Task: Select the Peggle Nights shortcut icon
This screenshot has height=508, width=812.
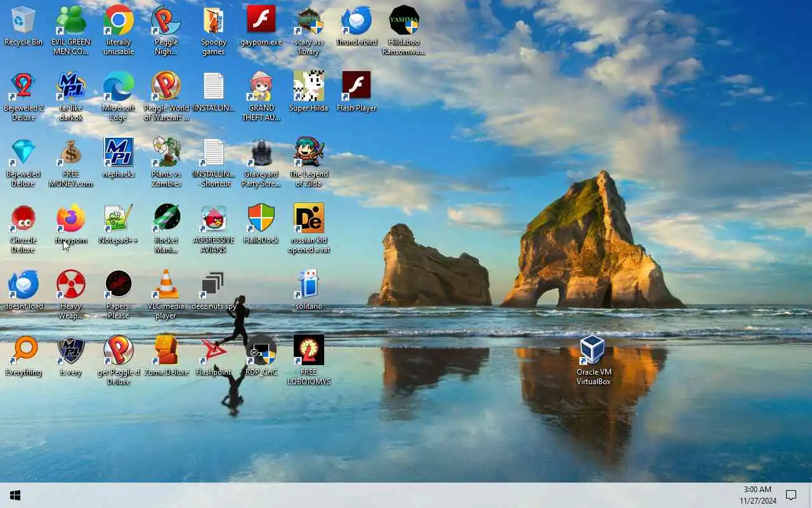Action: point(166,21)
